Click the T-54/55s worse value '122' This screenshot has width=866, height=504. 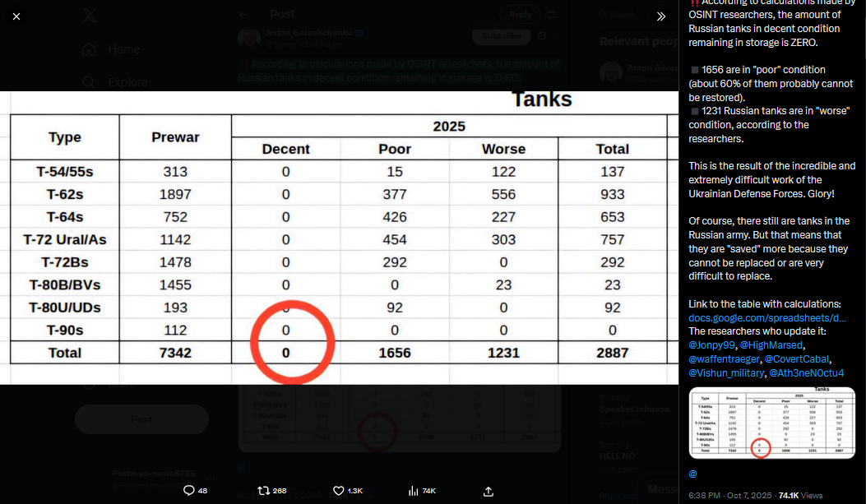point(503,172)
